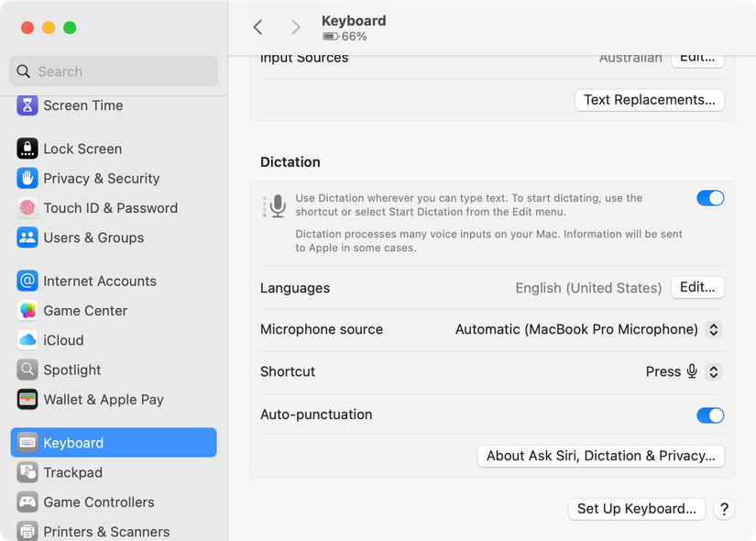Screen dimensions: 756x541
Task: Click the Shortcut label
Action: 288,371
